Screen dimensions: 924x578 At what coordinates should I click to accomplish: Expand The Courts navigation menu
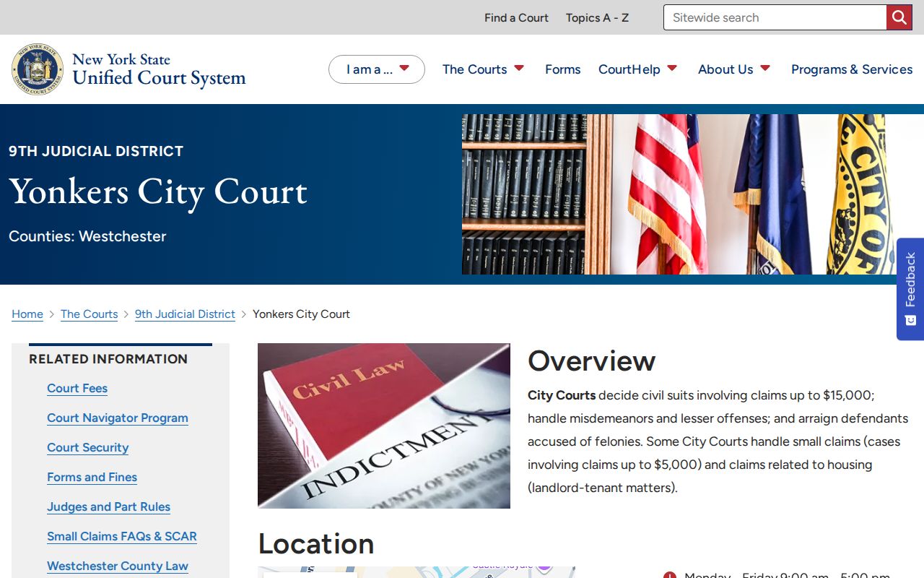tap(483, 69)
